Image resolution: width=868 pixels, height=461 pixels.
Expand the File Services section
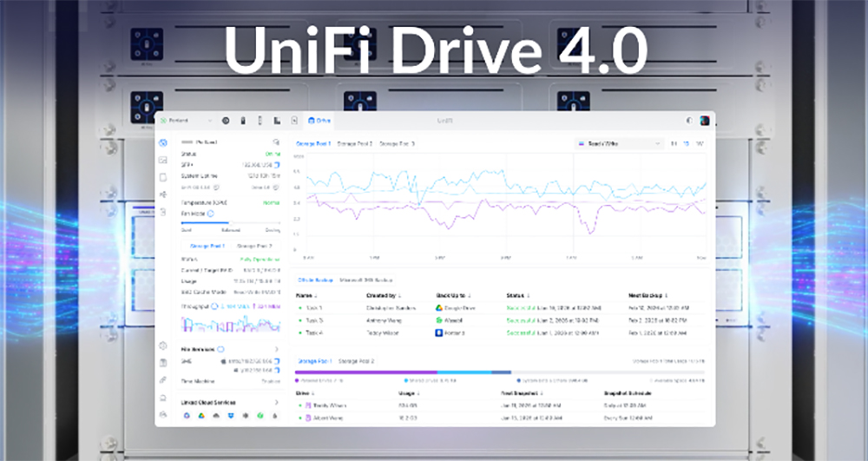[277, 349]
